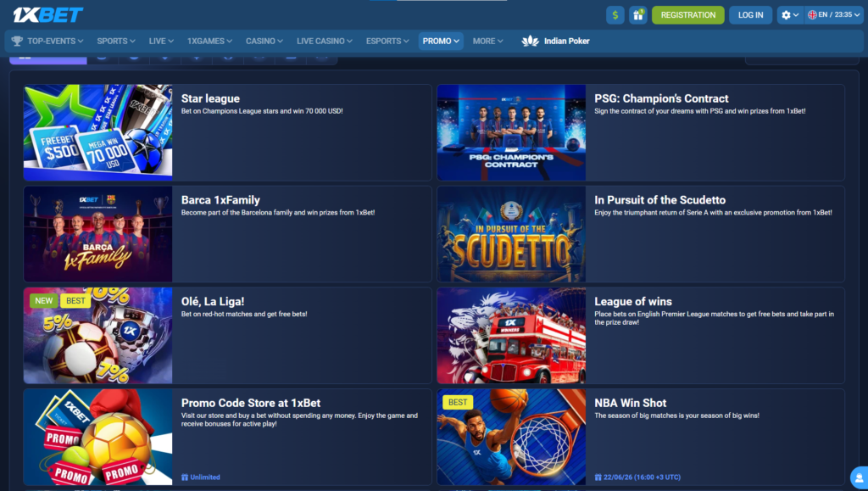Viewport: 868px width, 491px height.
Task: Open the ESPORTS menu
Action: tap(388, 41)
